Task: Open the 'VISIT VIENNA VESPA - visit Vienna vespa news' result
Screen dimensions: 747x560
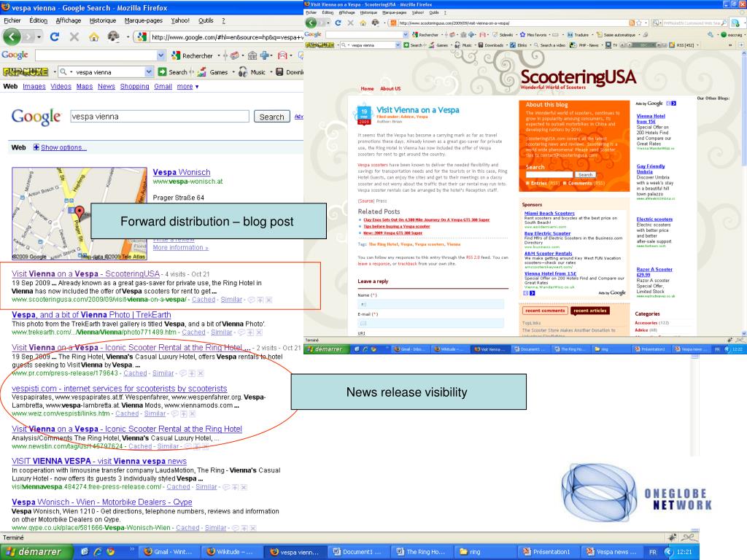Action: click(99, 461)
